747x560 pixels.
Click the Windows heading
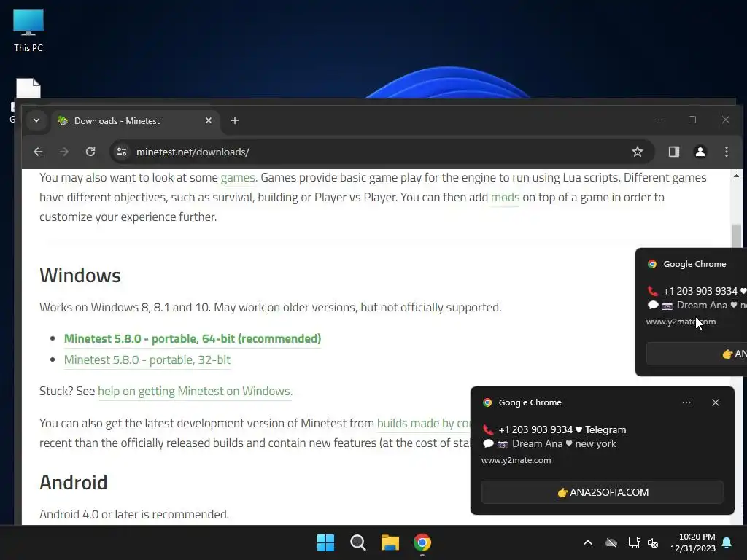[80, 276]
